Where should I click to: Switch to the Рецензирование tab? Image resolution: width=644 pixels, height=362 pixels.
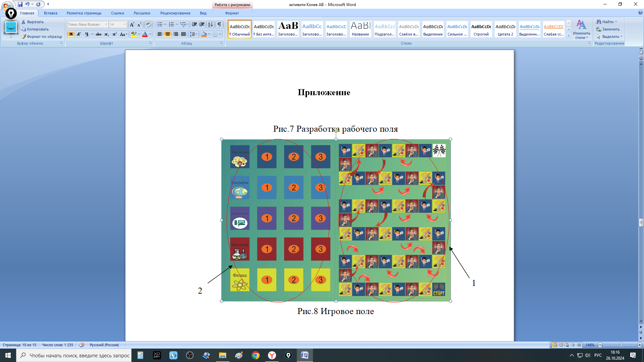(175, 13)
